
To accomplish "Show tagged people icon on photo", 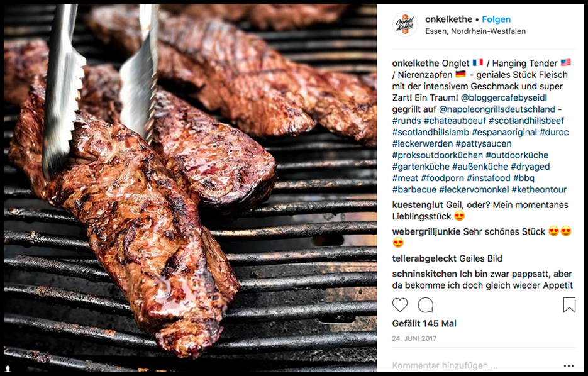I will [8, 369].
